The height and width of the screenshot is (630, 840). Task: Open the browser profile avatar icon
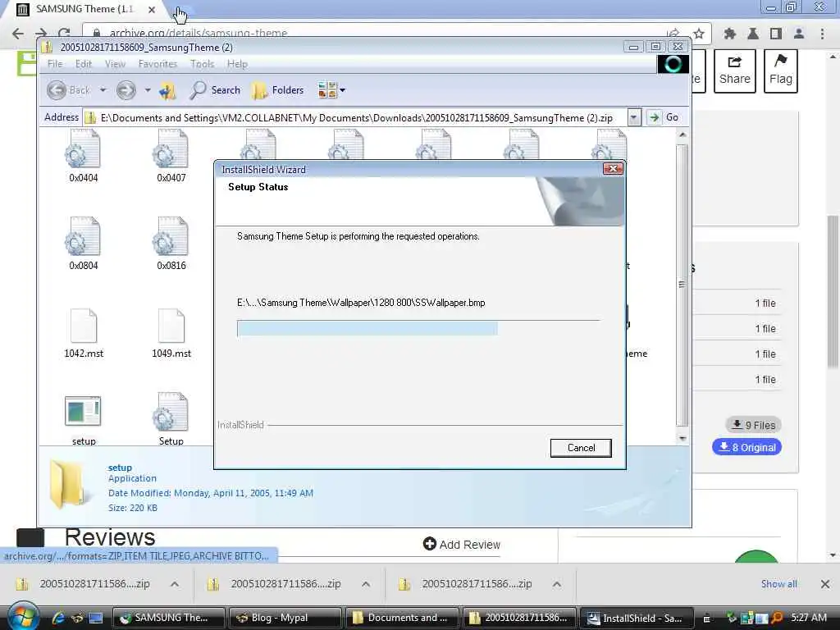click(x=799, y=34)
